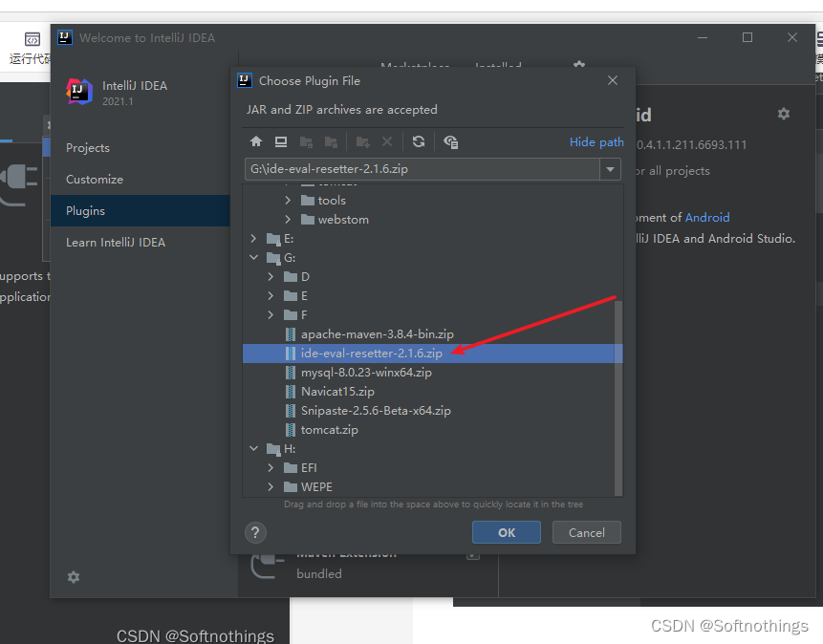Screen dimensions: 823x644
Task: Select Plugins section in sidebar
Action: tap(141, 211)
